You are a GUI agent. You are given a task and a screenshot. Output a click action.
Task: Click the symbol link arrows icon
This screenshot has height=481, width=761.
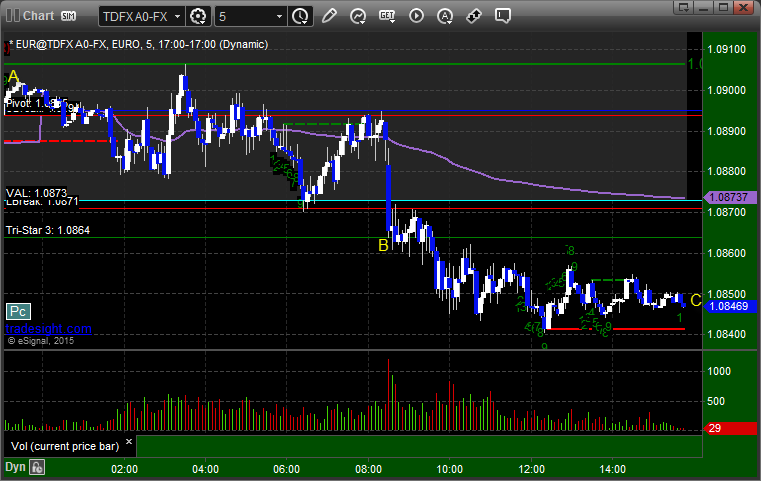(474, 17)
